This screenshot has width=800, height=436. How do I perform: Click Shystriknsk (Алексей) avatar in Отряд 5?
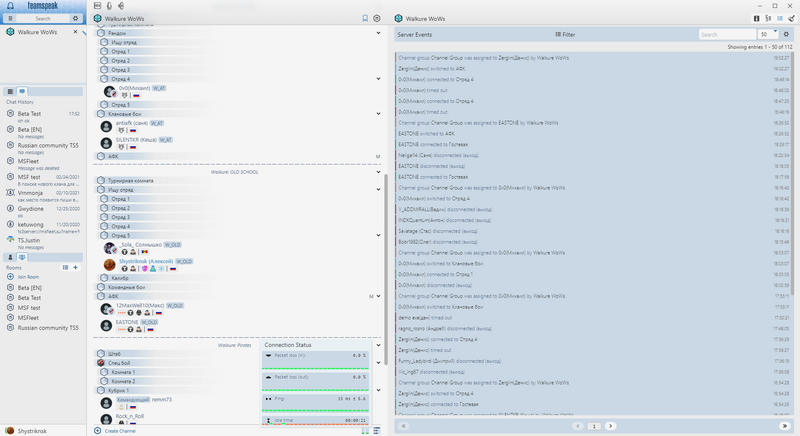pyautogui.click(x=109, y=265)
